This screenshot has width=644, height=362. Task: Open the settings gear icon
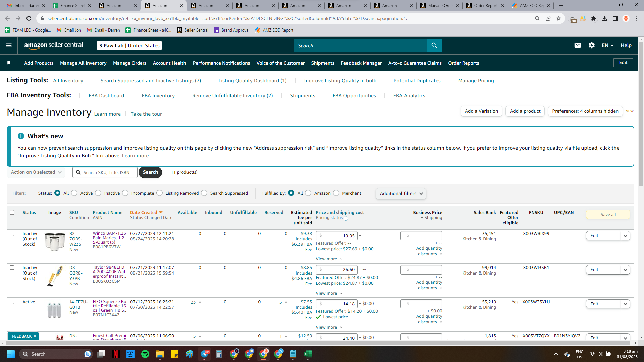591,45
